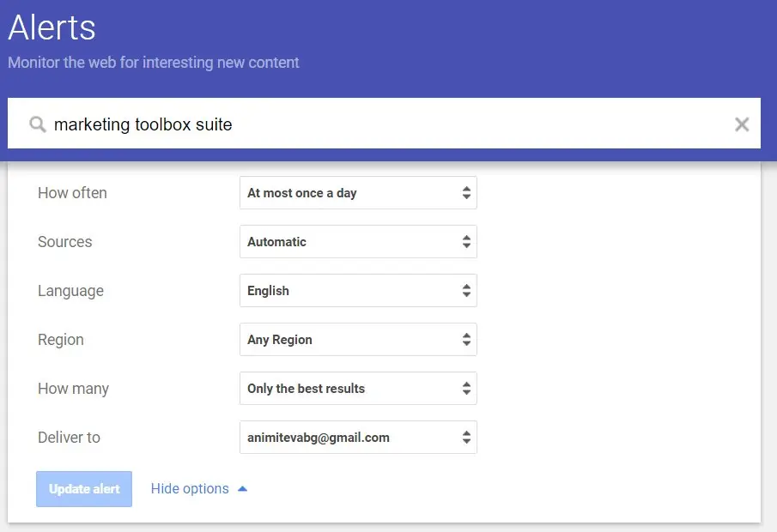
Task: Click the 'Alerts' page title
Action: 52,27
